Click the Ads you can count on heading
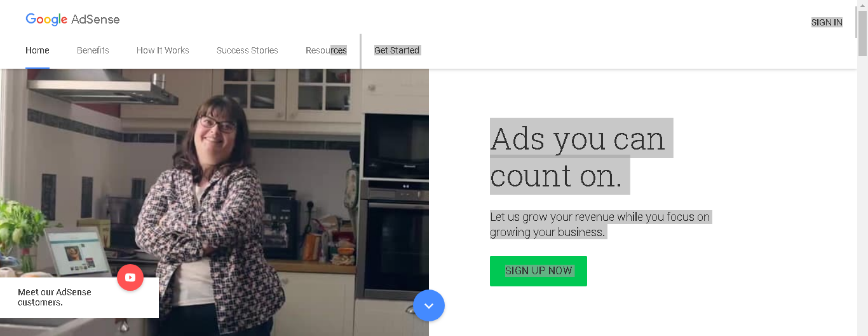Screen dimensions: 868x336 (581, 157)
